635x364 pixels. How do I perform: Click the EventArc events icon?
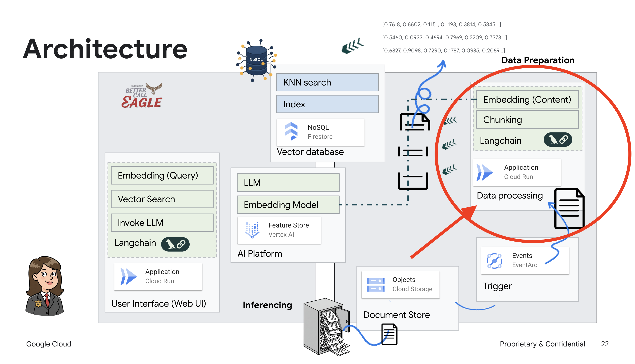(x=494, y=261)
